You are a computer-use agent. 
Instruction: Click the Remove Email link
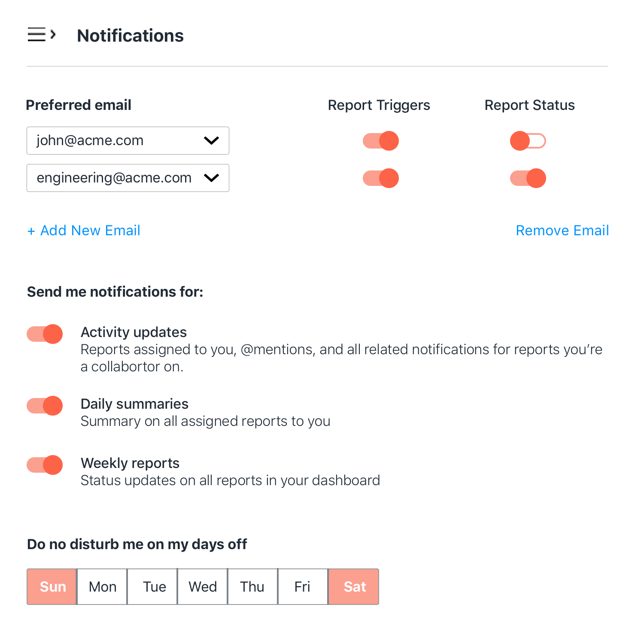[562, 231]
